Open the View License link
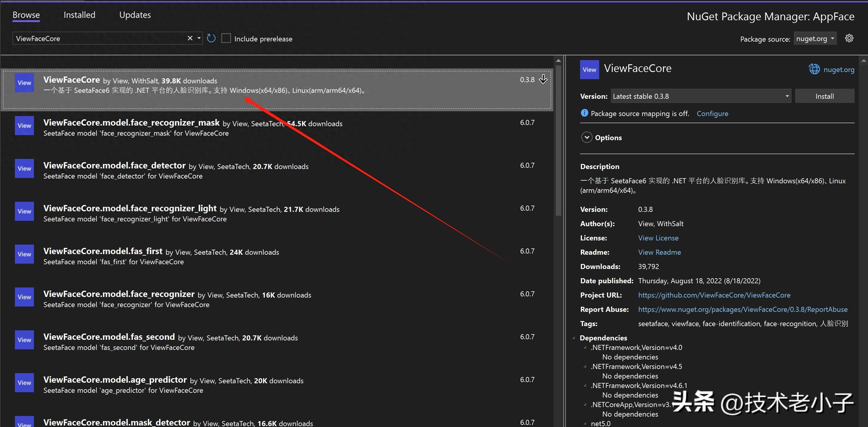Viewport: 868px width, 427px height. click(658, 238)
